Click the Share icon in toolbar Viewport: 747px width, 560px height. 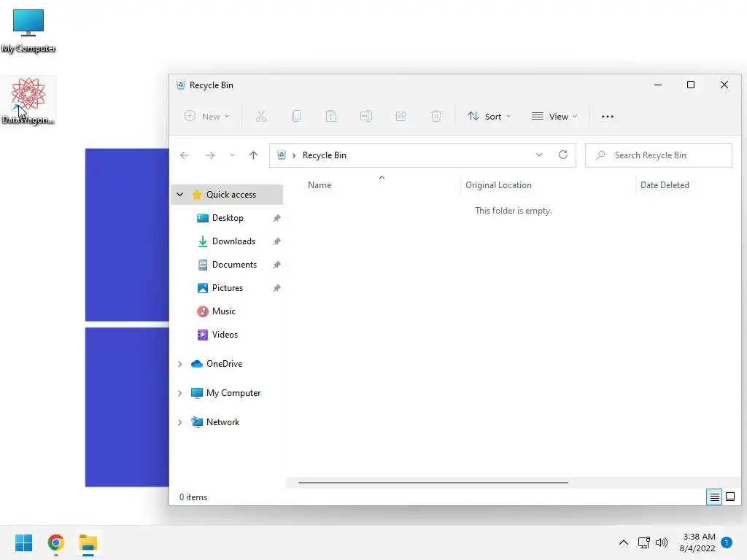pos(401,116)
